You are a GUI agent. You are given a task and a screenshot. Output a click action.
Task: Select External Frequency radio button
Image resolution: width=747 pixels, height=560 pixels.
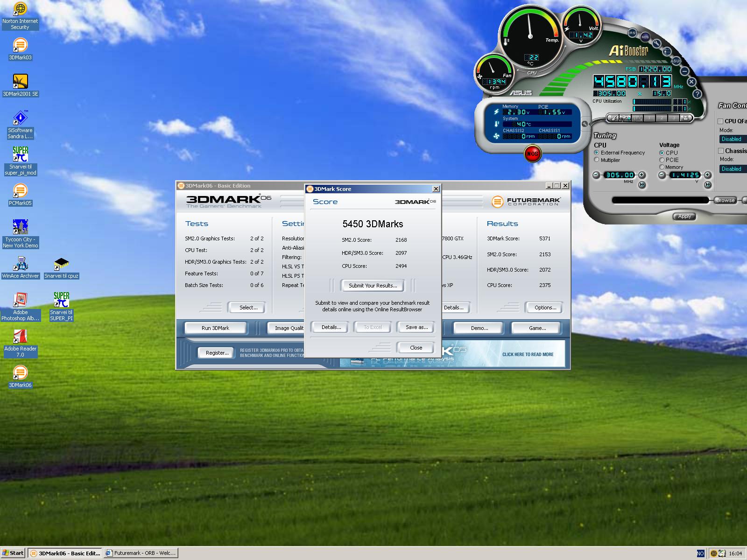point(597,153)
